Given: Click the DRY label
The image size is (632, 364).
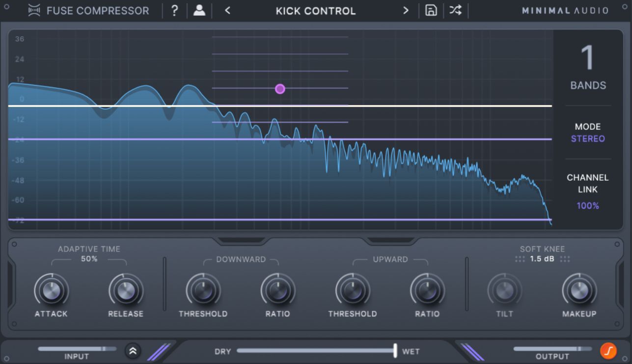Looking at the screenshot, I should click(x=223, y=351).
